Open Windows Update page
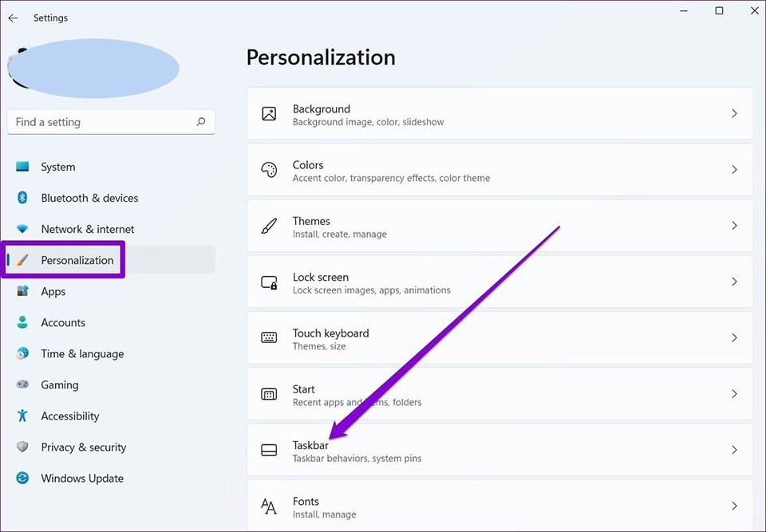 (112, 478)
